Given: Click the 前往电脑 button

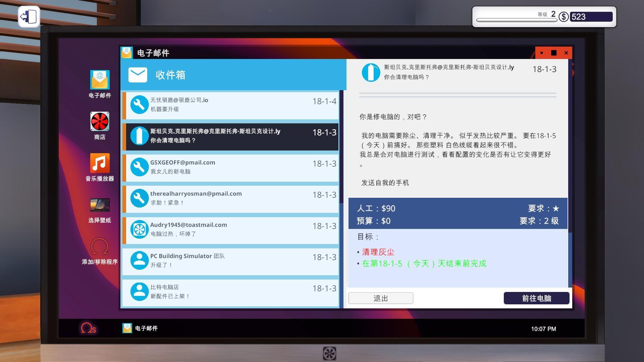Looking at the screenshot, I should [536, 298].
